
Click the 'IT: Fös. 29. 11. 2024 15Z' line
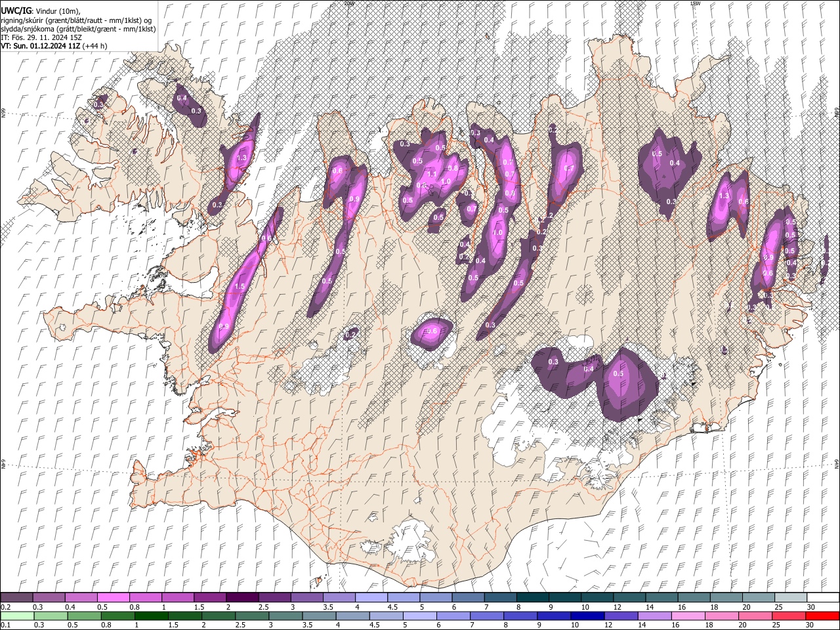pyautogui.click(x=41, y=37)
